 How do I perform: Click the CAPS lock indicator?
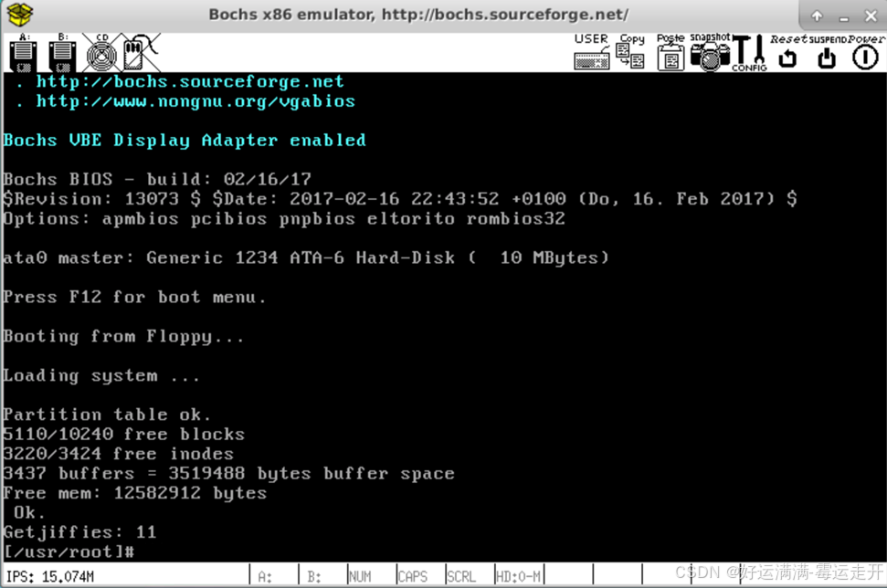click(412, 577)
